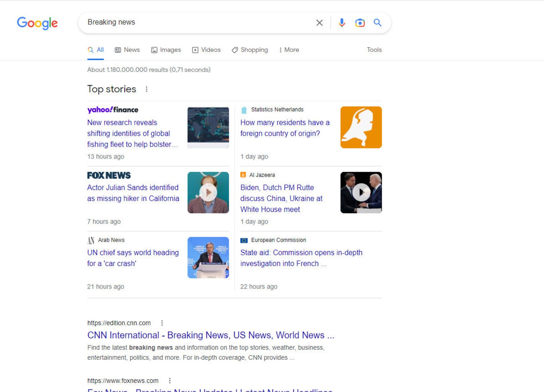Image resolution: width=544 pixels, height=392 pixels.
Task: Open the edition.cnn.com result three-dot menu
Action: coord(162,323)
